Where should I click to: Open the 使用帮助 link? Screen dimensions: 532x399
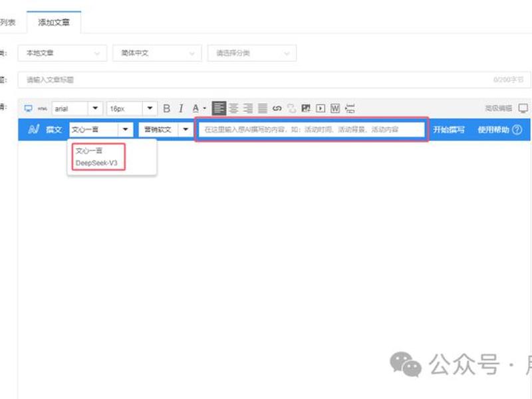tap(493, 130)
